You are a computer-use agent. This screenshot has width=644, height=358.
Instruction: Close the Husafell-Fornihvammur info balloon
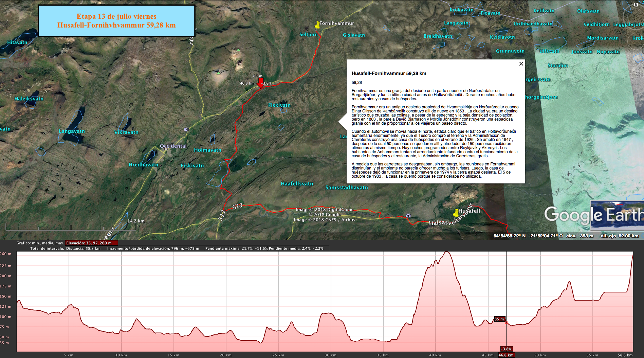coord(521,64)
